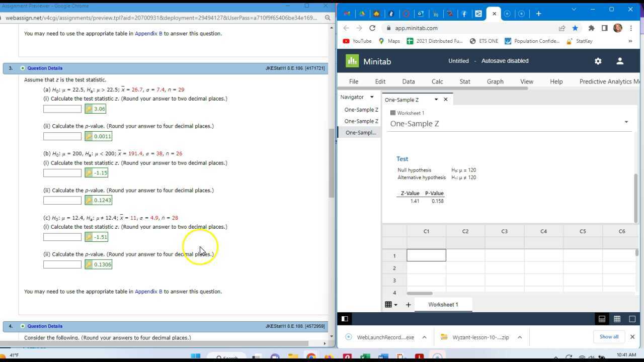The width and height of the screenshot is (644, 362).
Task: Click the split-layout icon at the bottom right
Action: tap(632, 319)
